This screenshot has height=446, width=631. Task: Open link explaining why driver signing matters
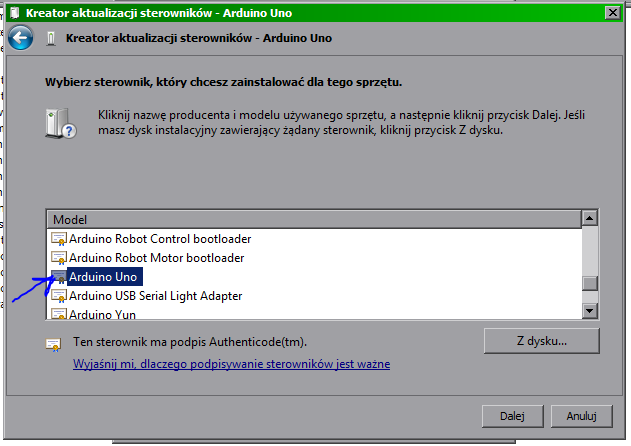pos(232,365)
